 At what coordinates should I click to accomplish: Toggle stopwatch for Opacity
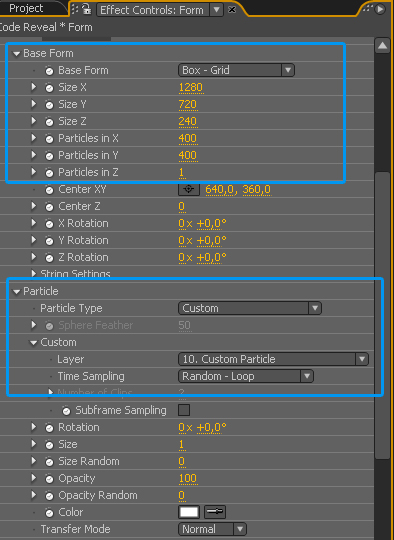49,479
